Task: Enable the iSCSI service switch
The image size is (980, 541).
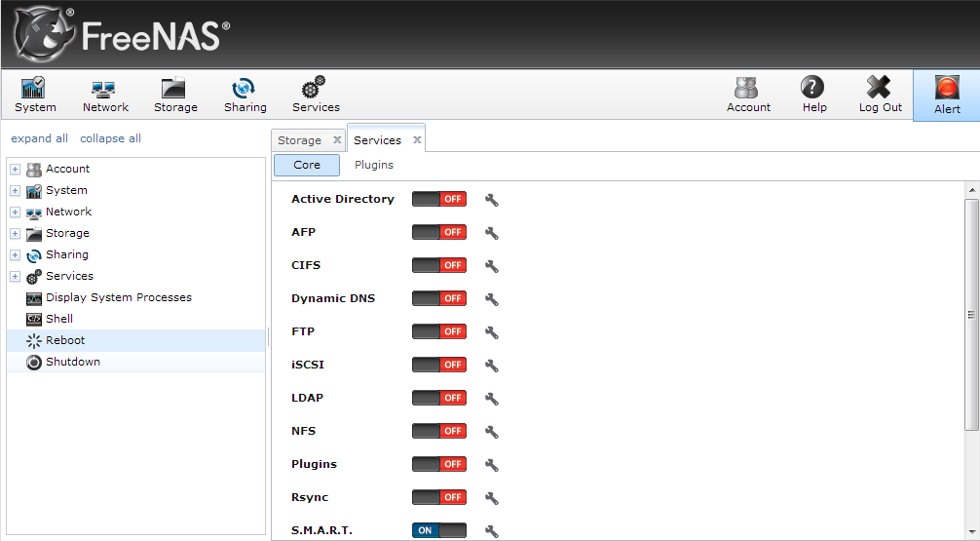Action: click(x=439, y=365)
